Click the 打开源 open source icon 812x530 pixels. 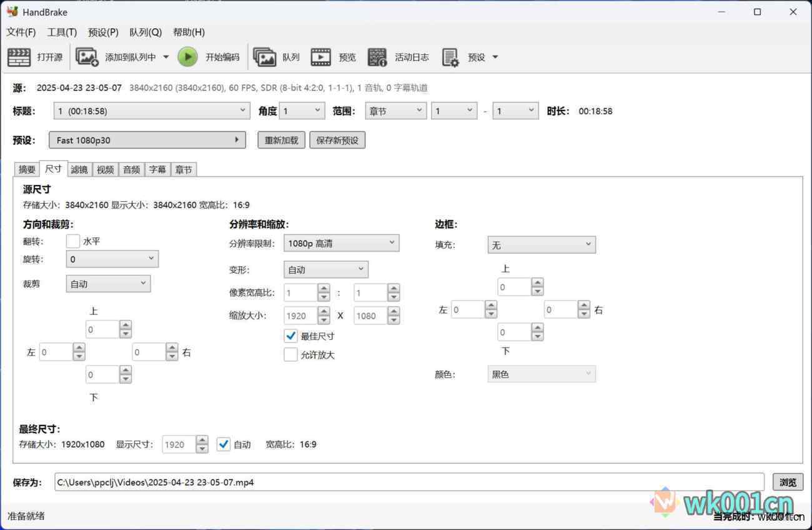(x=19, y=57)
